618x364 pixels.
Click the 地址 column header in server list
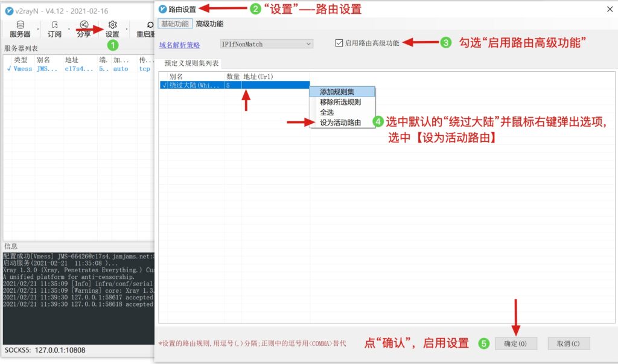pos(72,60)
